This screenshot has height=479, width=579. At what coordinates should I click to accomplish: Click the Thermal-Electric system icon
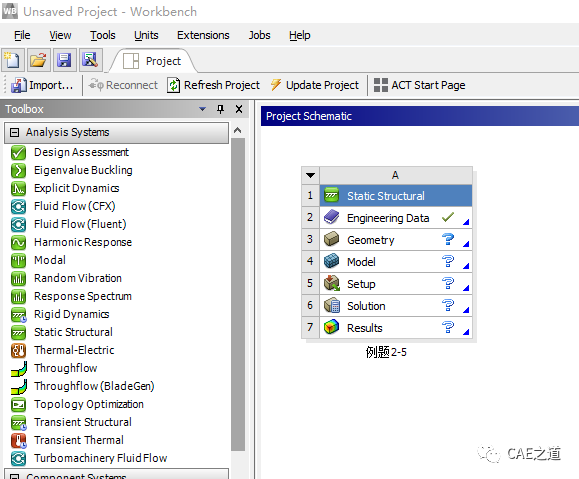[18, 350]
